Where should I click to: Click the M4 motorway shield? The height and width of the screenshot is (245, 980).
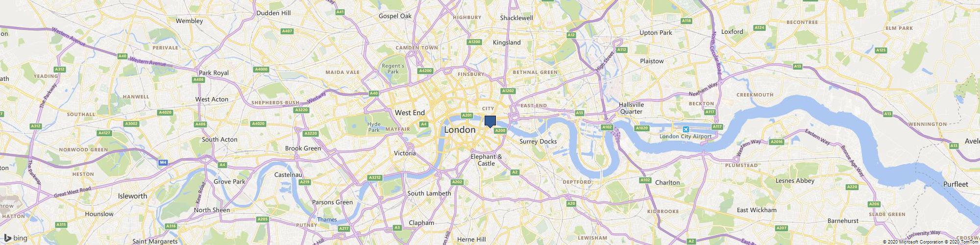click(x=163, y=162)
